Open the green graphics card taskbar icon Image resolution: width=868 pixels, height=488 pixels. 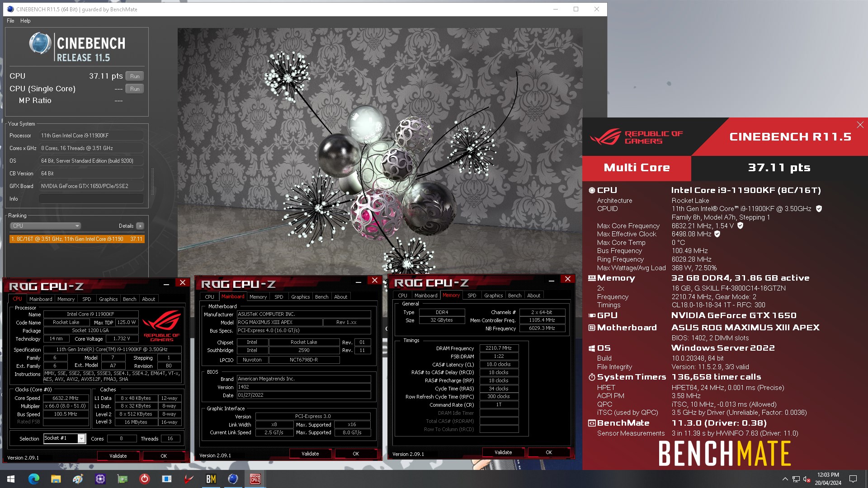point(122,479)
